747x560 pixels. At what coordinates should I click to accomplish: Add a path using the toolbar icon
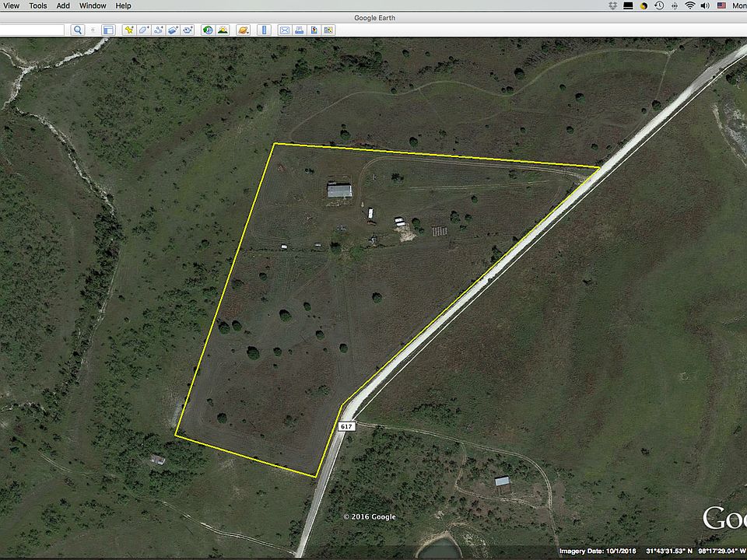(x=159, y=30)
